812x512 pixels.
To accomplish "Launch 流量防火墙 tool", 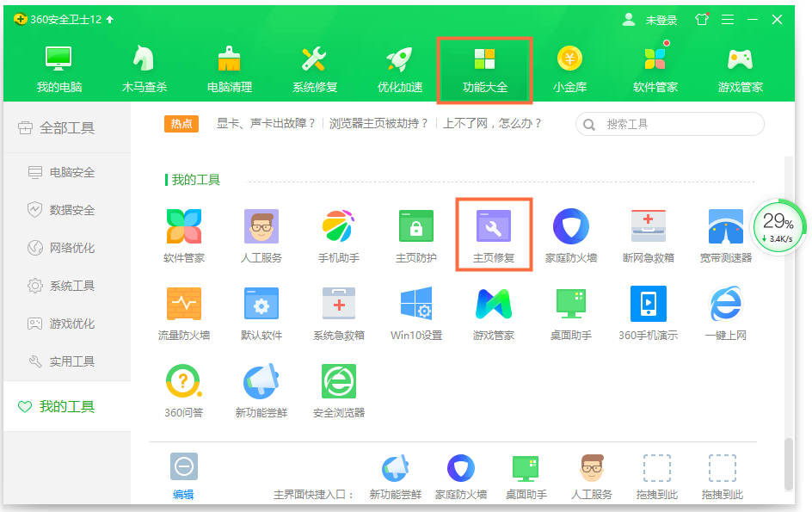I will [x=184, y=313].
